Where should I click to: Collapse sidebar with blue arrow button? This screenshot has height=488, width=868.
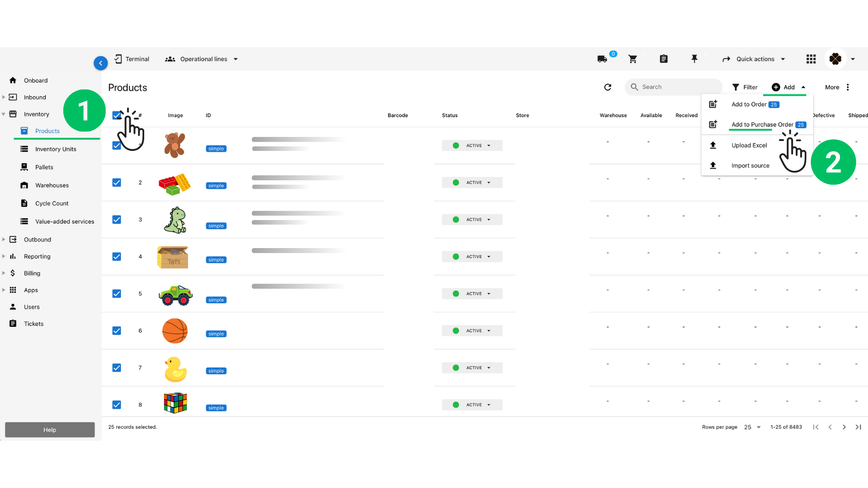pos(101,63)
